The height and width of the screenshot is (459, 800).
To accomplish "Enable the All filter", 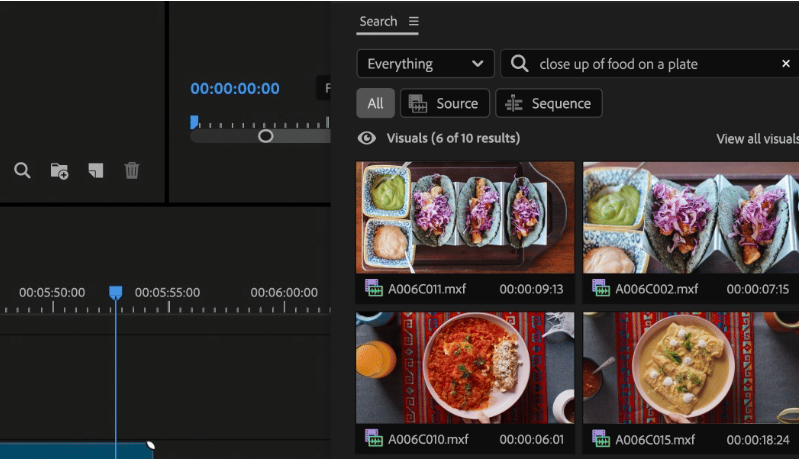I will click(x=375, y=103).
